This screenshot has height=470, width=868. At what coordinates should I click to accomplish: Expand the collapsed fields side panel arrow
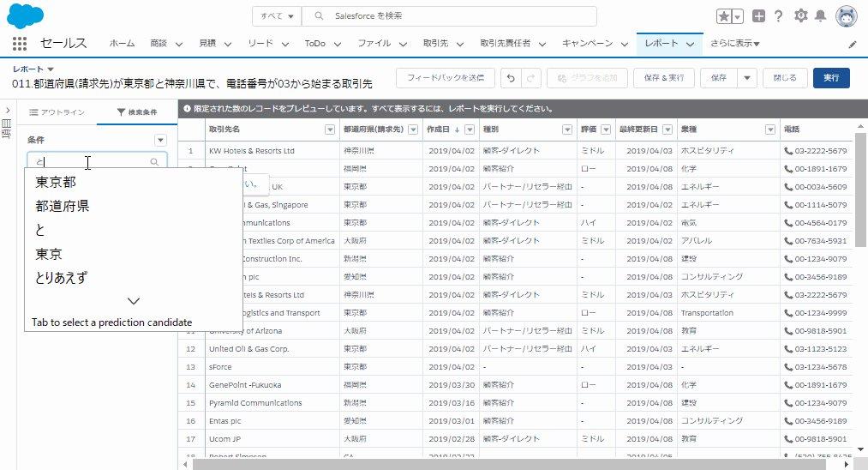tap(8, 111)
